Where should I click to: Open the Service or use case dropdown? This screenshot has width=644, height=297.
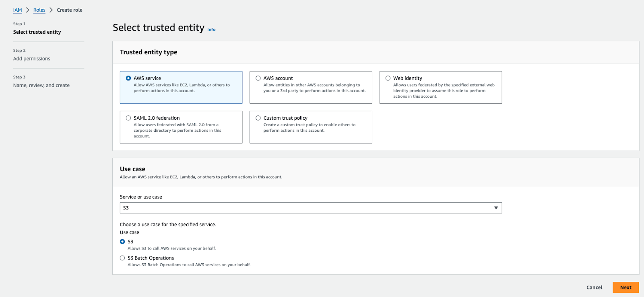[x=306, y=208]
